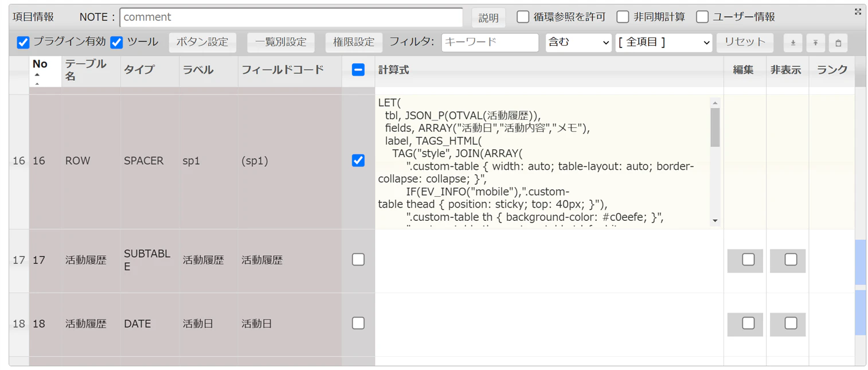Click the formula textarea scrollbar thumb

click(715, 127)
